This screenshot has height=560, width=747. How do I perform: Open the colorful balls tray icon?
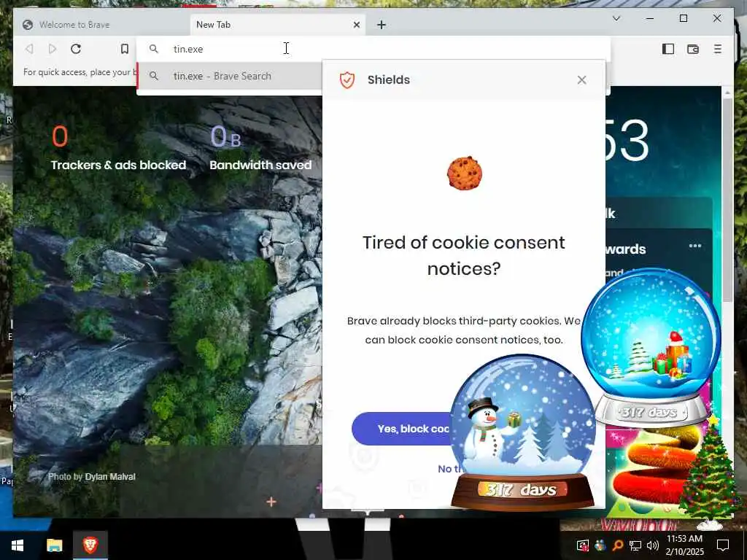click(600, 545)
